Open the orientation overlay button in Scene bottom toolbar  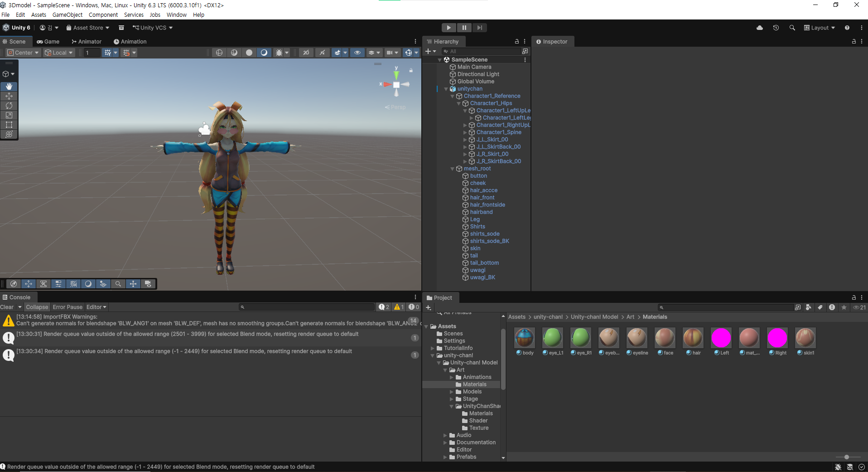click(x=14, y=284)
